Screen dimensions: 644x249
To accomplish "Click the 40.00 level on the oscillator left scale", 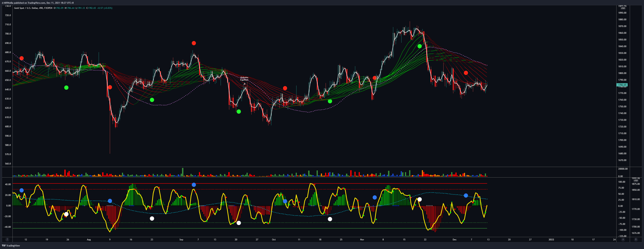I will pyautogui.click(x=8, y=184).
